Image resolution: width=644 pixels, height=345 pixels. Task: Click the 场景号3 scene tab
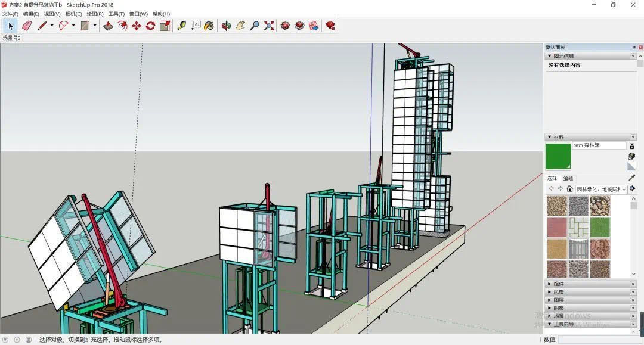click(12, 38)
